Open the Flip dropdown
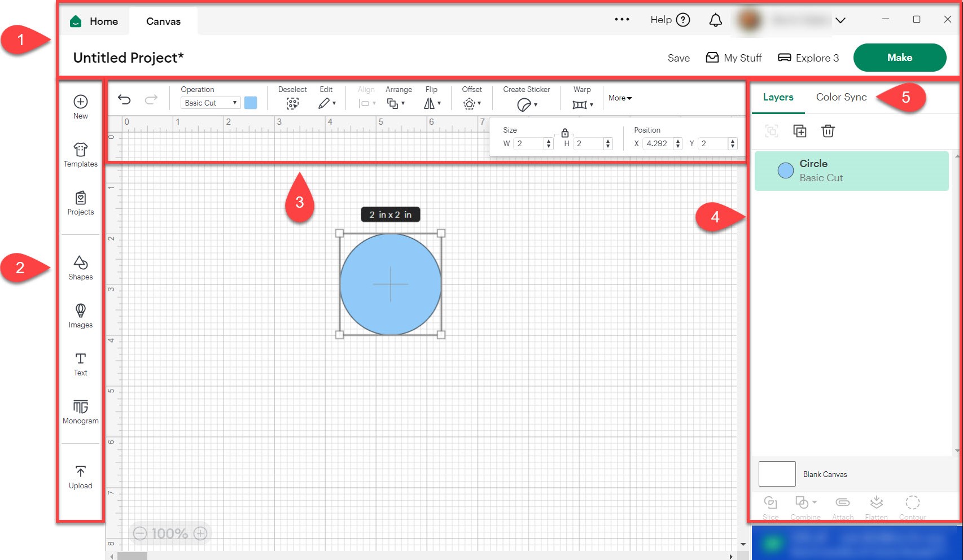The image size is (963, 560). point(432,103)
